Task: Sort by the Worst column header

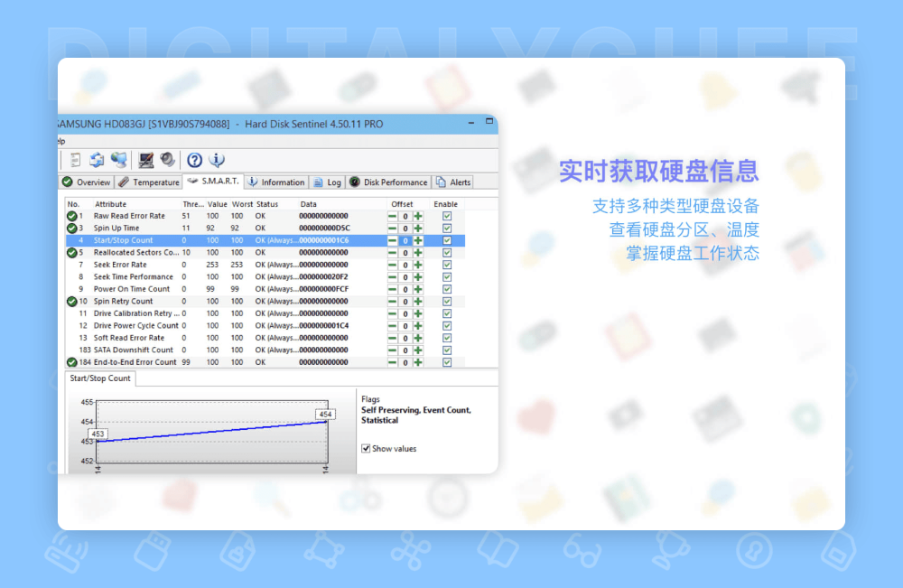Action: 242,204
